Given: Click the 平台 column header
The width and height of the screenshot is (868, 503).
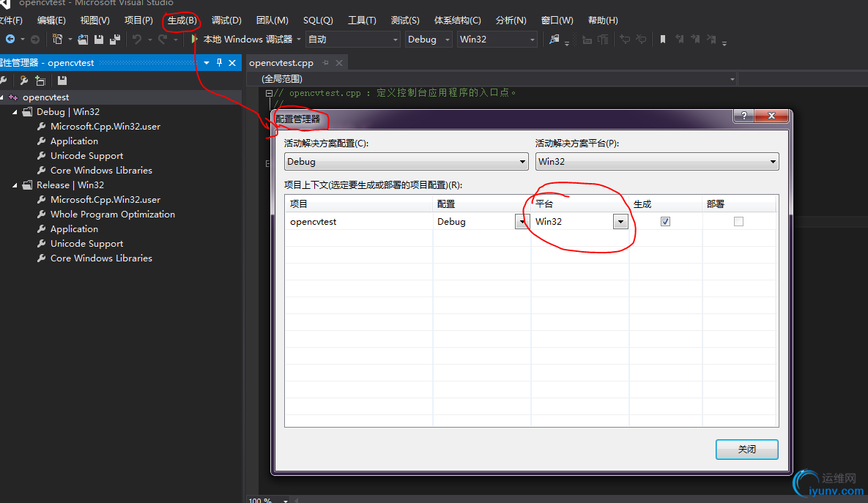Looking at the screenshot, I should (x=579, y=204).
